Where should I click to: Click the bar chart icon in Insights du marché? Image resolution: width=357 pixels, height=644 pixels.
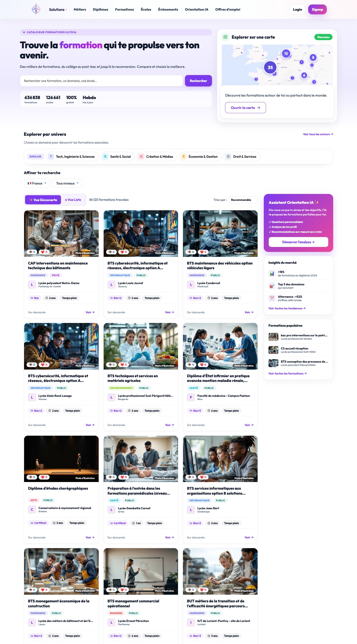272,273
